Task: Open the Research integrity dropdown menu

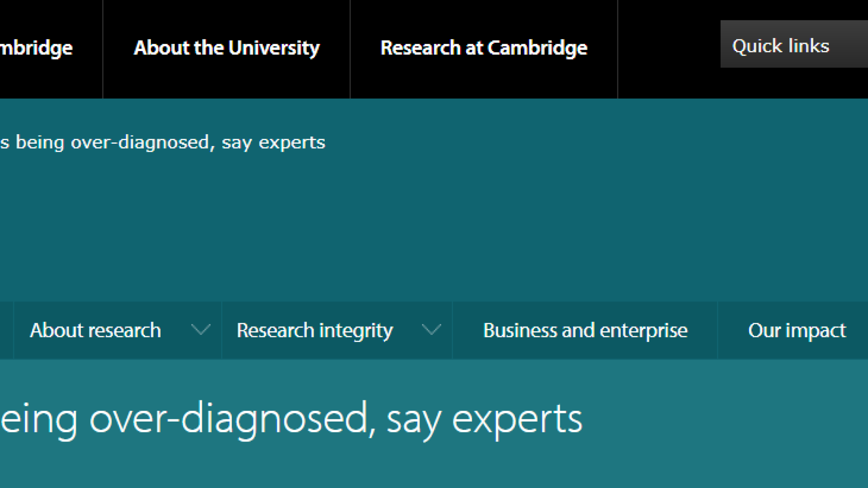Action: click(315, 330)
